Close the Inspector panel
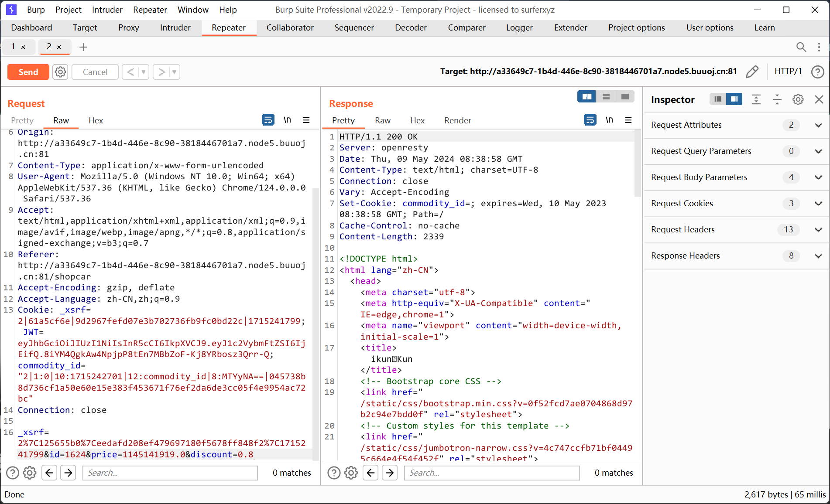This screenshot has height=504, width=830. click(x=819, y=99)
